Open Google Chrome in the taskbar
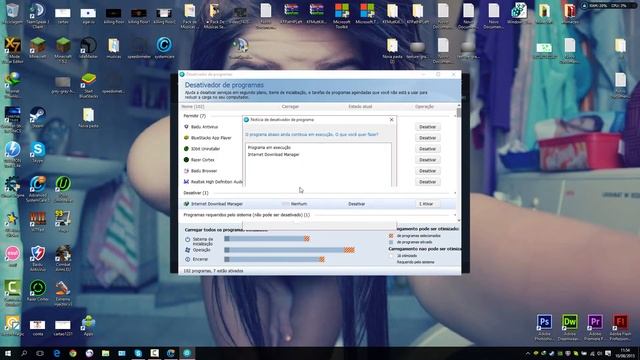Screen dimensions: 640x360 click(73, 353)
